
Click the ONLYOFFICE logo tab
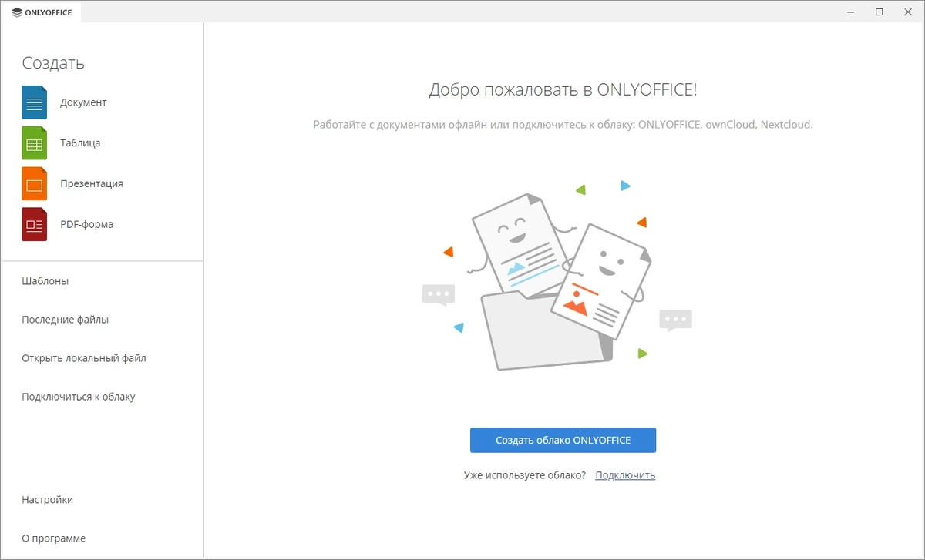click(x=42, y=12)
